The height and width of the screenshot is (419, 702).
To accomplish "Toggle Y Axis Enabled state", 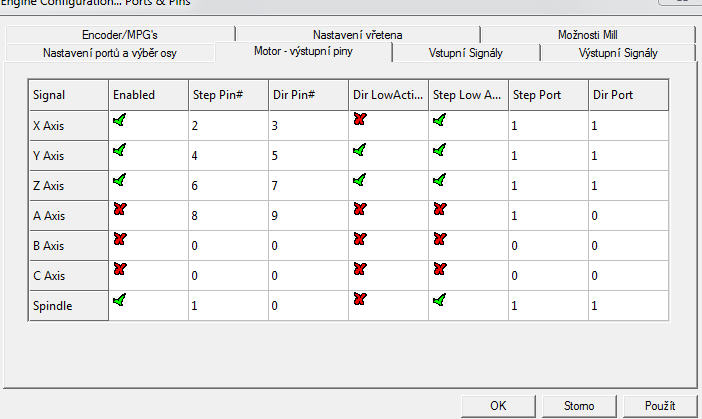I will tap(120, 150).
